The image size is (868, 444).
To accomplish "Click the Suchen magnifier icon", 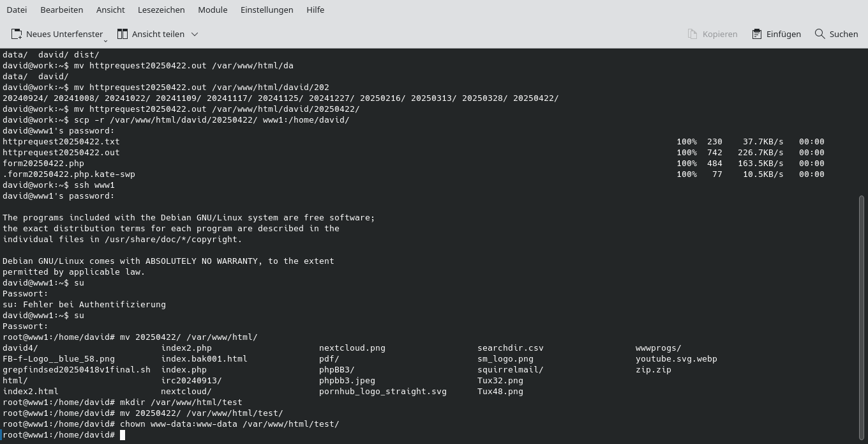I will [x=819, y=34].
